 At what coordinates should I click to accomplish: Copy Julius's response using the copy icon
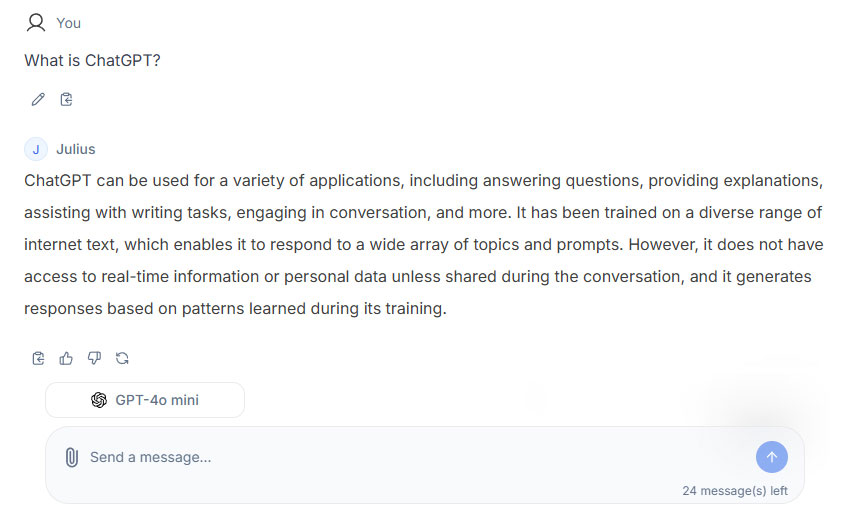38,358
